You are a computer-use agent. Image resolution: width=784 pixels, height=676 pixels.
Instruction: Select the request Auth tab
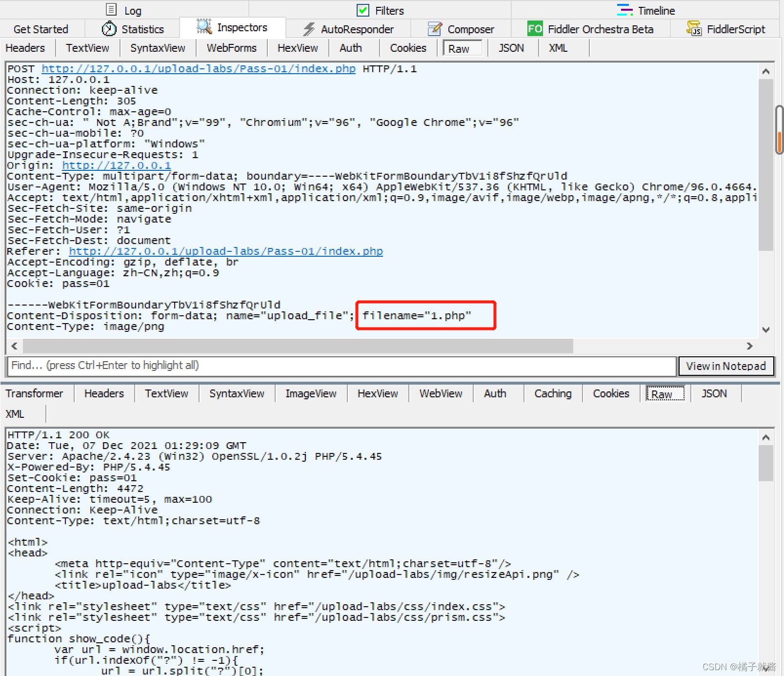(351, 48)
